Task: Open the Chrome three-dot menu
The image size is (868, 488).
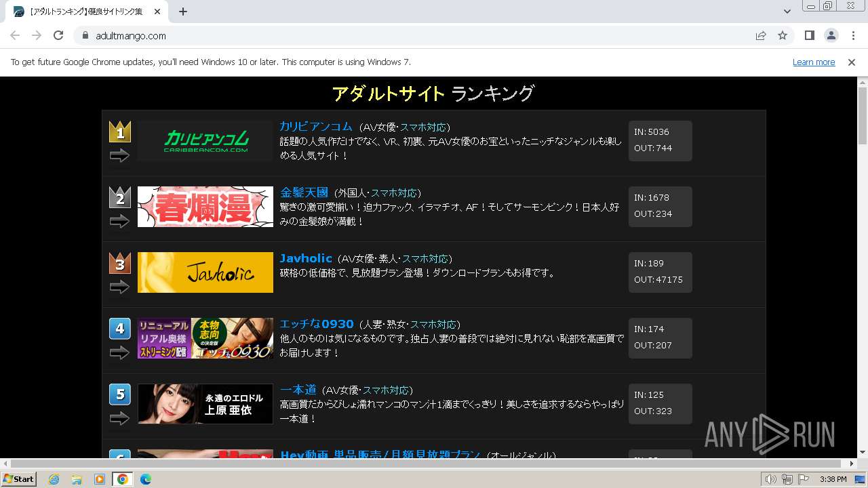Action: pos(853,35)
